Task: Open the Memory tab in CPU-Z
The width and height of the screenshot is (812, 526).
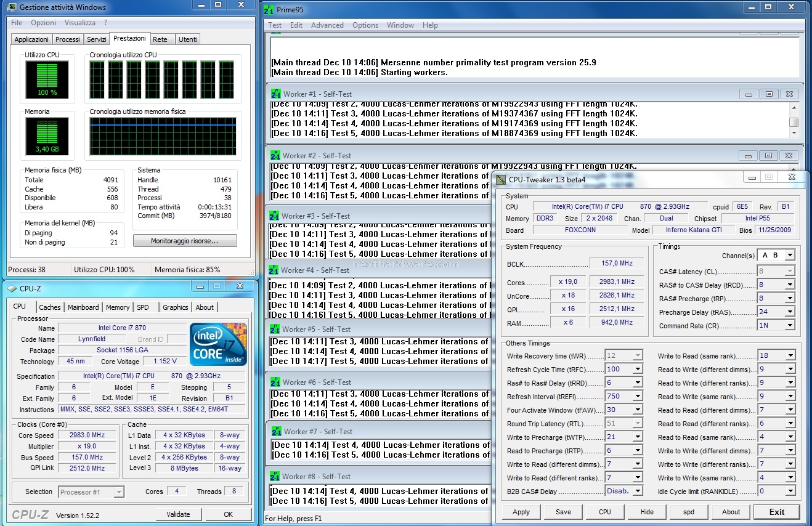Action: click(x=118, y=307)
